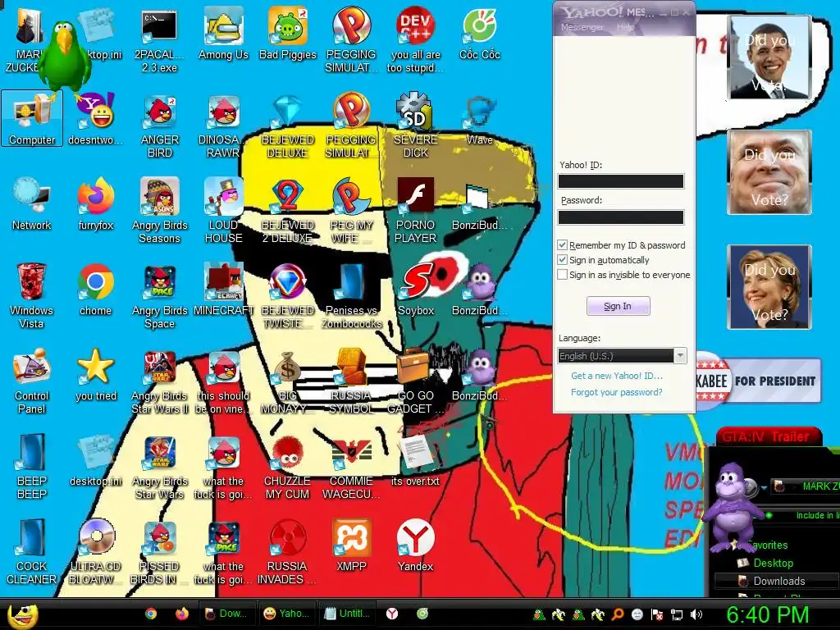The image size is (840, 630).
Task: Open the GO GO GADGET briefcase icon
Action: point(416,381)
